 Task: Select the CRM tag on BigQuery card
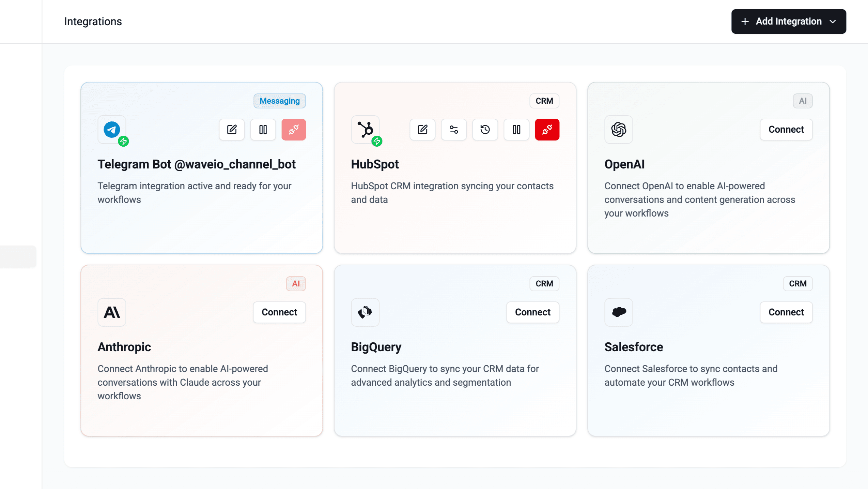(544, 283)
